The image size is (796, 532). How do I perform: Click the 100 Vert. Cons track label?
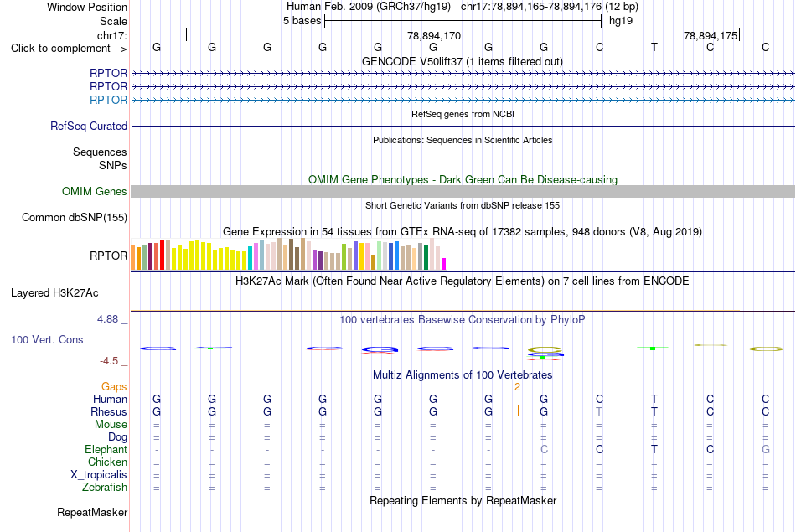click(x=47, y=339)
